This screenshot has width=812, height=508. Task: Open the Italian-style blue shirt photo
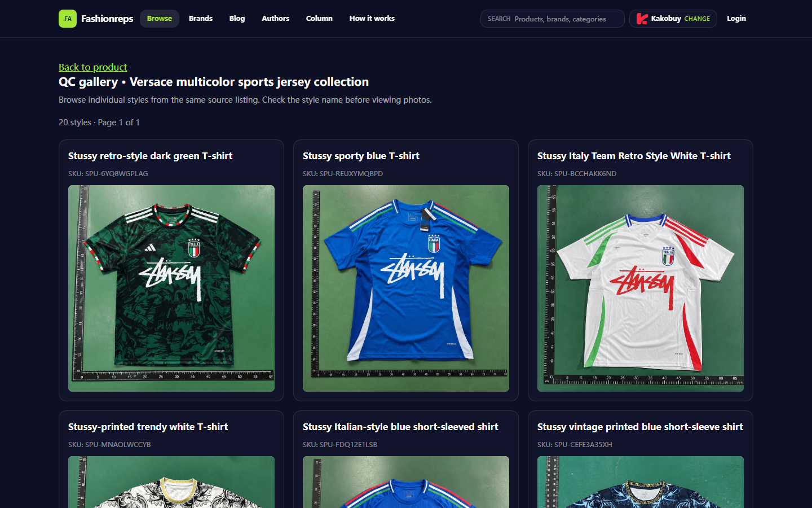[406, 482]
